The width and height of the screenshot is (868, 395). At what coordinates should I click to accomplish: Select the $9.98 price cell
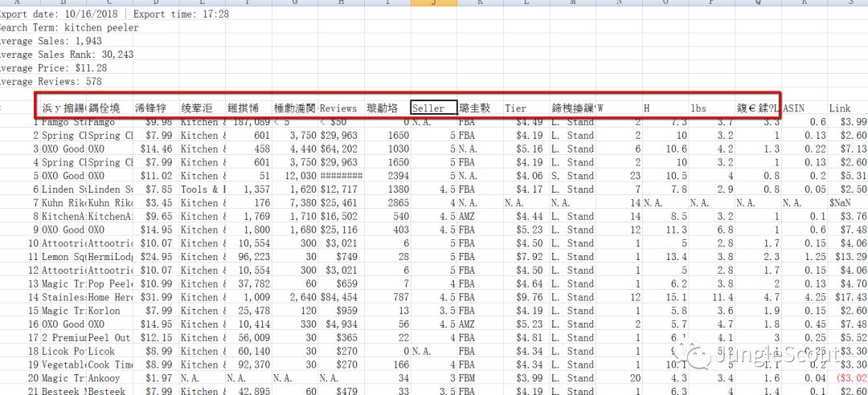tap(156, 122)
